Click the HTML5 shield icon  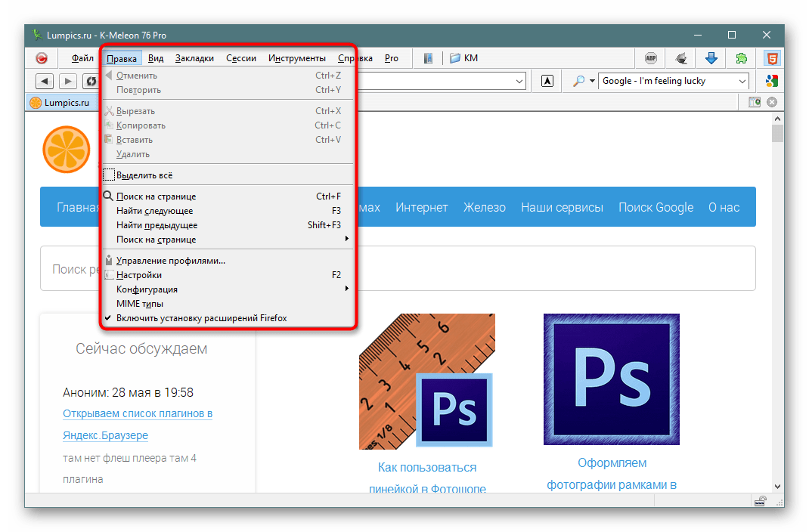point(772,58)
